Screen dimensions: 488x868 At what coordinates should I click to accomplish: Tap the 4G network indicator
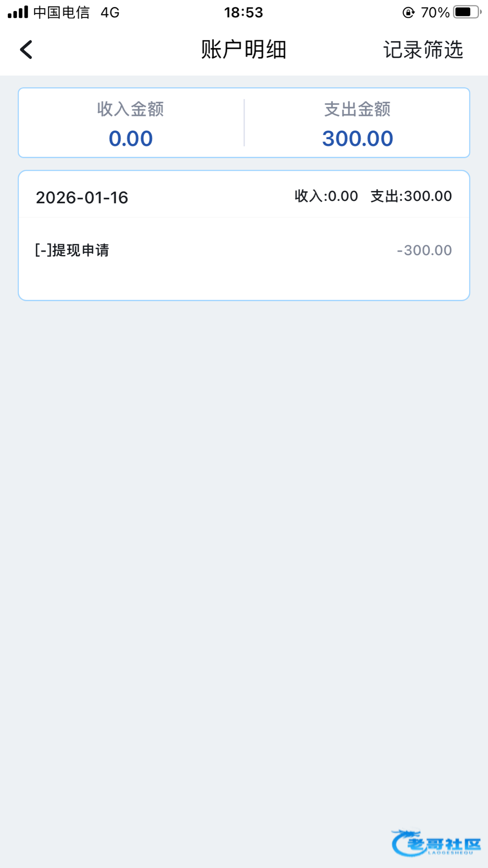[110, 12]
